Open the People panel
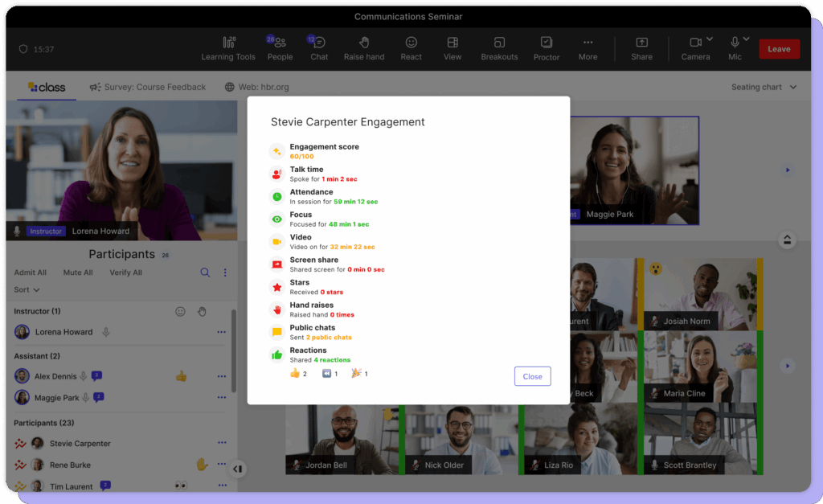Viewport: 823px width, 504px height. click(x=280, y=48)
